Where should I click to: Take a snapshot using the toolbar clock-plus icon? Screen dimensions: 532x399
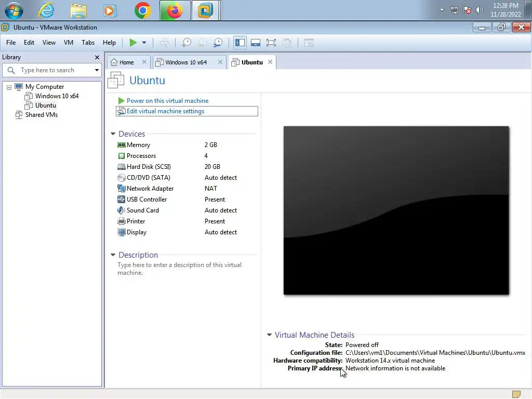(x=187, y=43)
